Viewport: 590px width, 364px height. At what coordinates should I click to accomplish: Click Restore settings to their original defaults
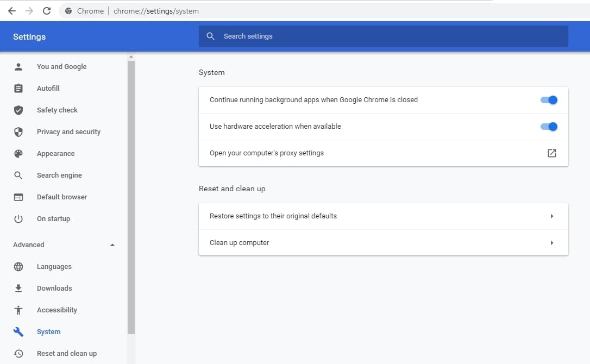[x=273, y=216]
